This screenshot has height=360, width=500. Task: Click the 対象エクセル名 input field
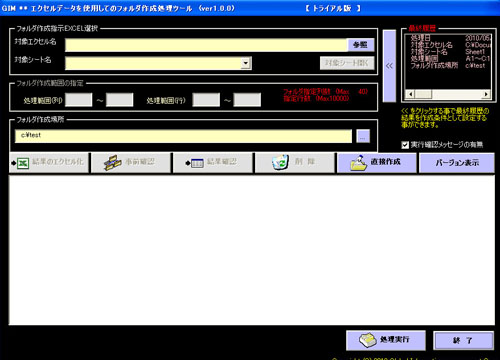pos(206,45)
